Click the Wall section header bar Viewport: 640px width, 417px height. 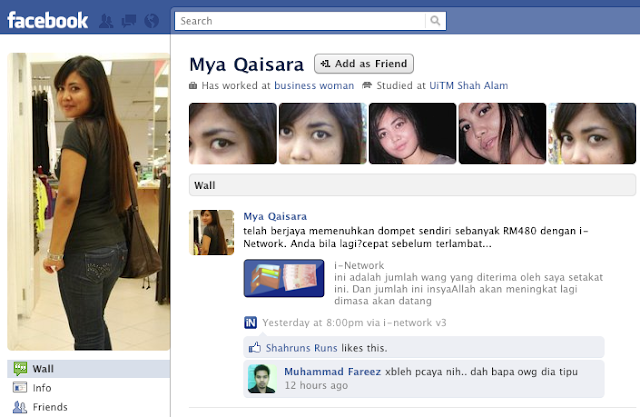point(412,185)
